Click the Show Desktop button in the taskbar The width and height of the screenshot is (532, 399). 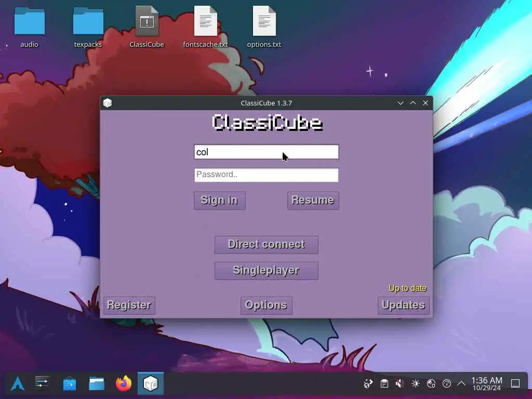(x=515, y=384)
